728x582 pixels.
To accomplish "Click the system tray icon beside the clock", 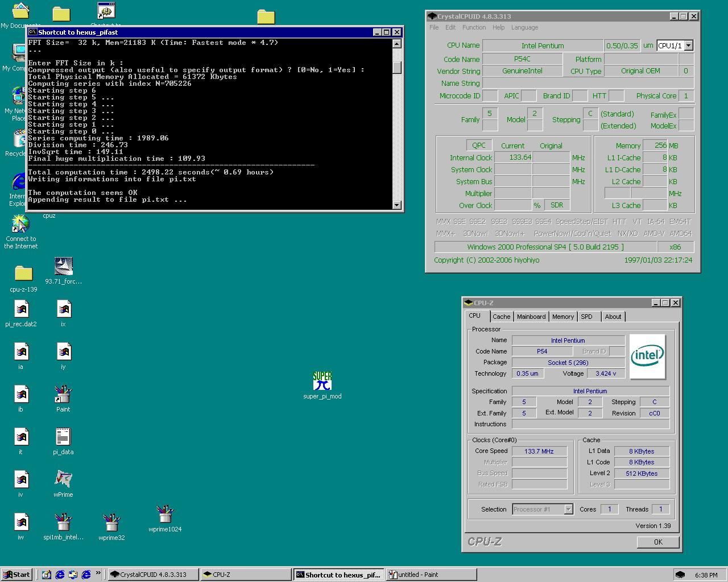I will click(680, 575).
